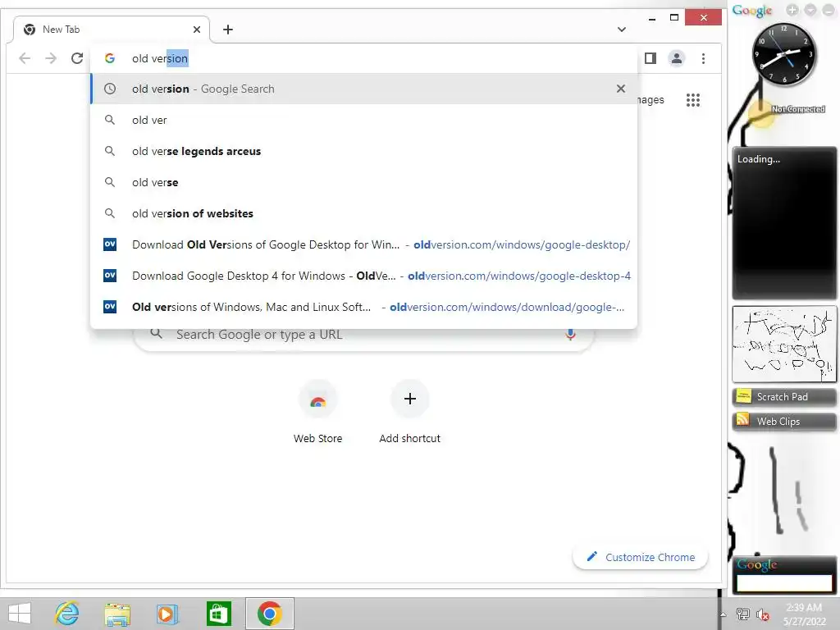Show hidden tray icons arrow

(x=724, y=614)
